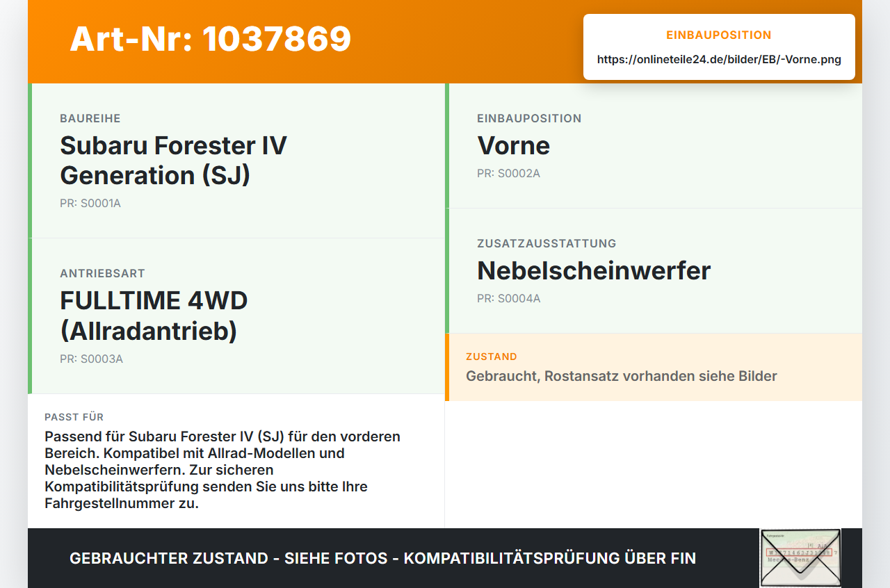Click the BAUREIHE label
This screenshot has height=588, width=890.
90,119
